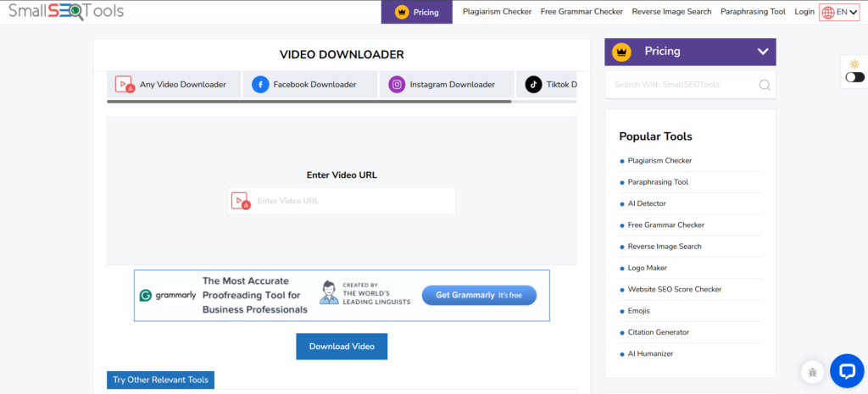Click the sun light-mode icon

[x=854, y=64]
